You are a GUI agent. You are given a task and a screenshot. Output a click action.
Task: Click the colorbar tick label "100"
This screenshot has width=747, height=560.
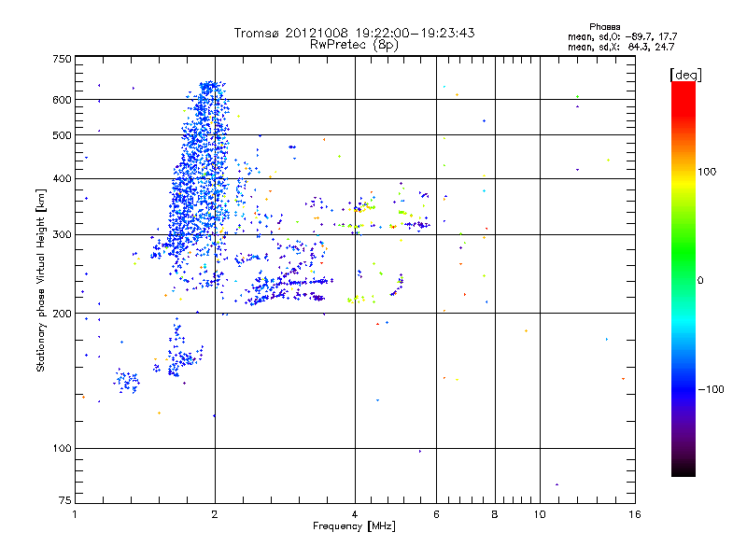pos(707,172)
